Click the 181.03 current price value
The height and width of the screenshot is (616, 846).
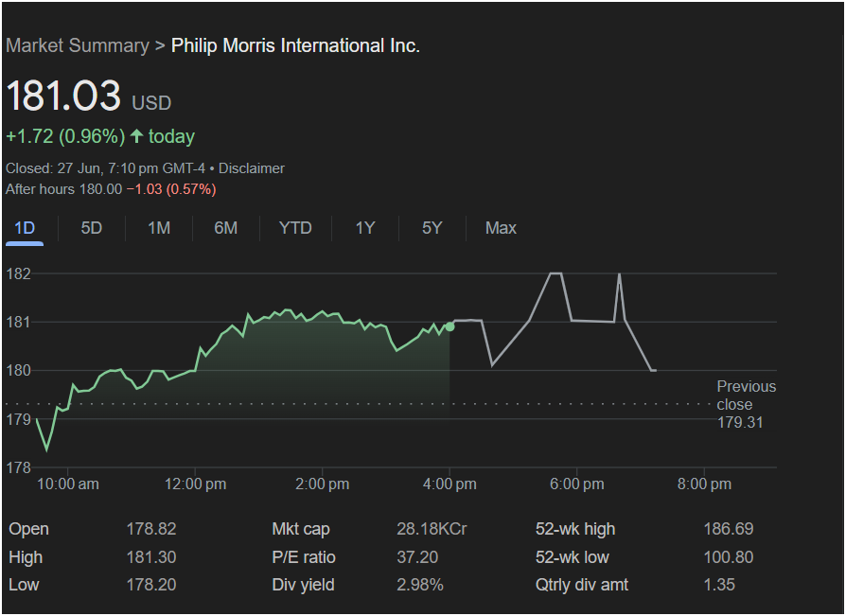click(x=63, y=96)
